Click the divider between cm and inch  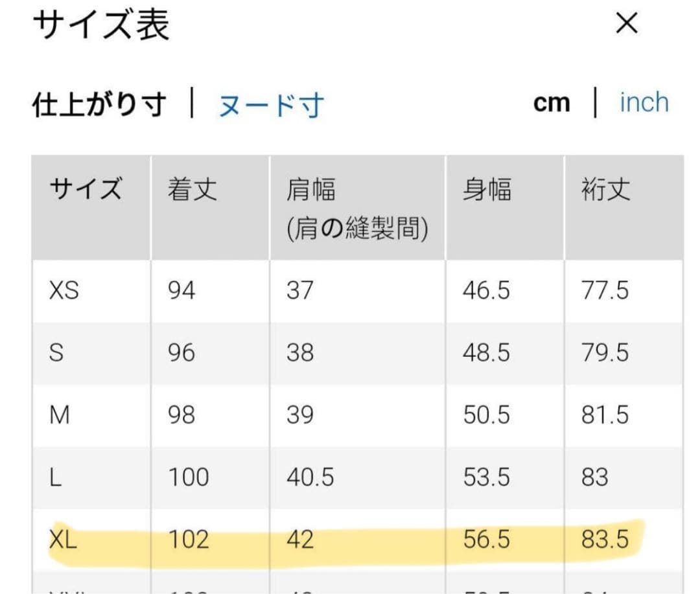(596, 102)
